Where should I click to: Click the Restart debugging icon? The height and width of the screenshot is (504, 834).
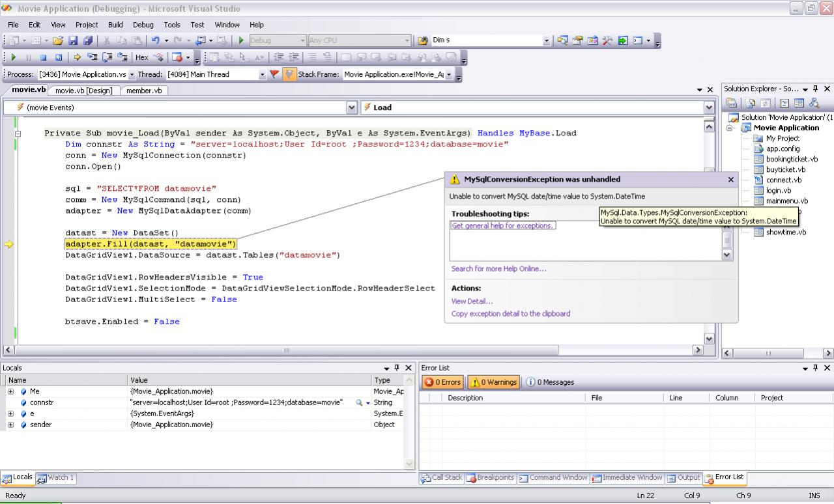59,57
